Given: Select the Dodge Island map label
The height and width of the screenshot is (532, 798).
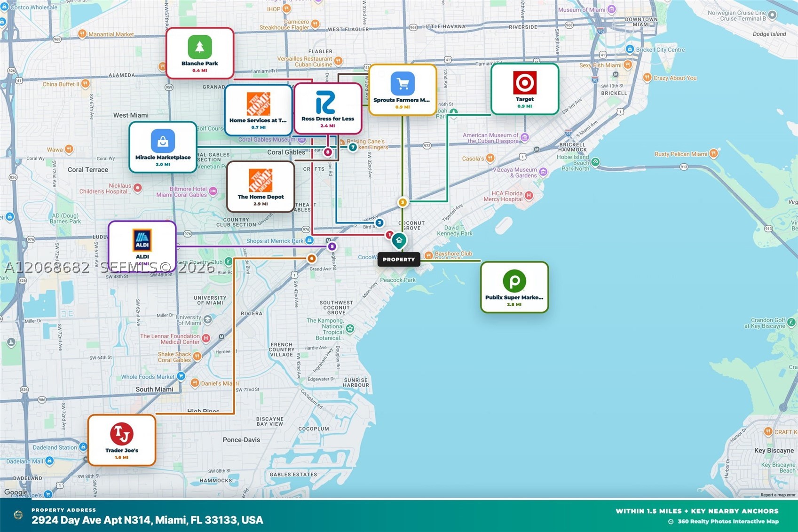Looking at the screenshot, I should click(x=769, y=34).
